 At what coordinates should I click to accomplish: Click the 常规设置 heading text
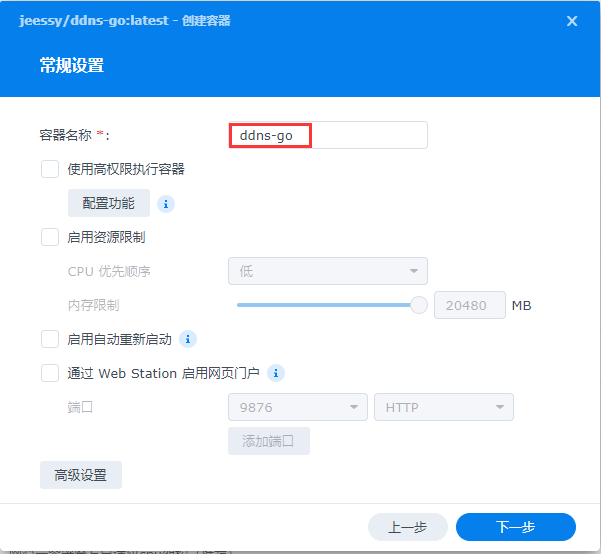click(x=72, y=65)
